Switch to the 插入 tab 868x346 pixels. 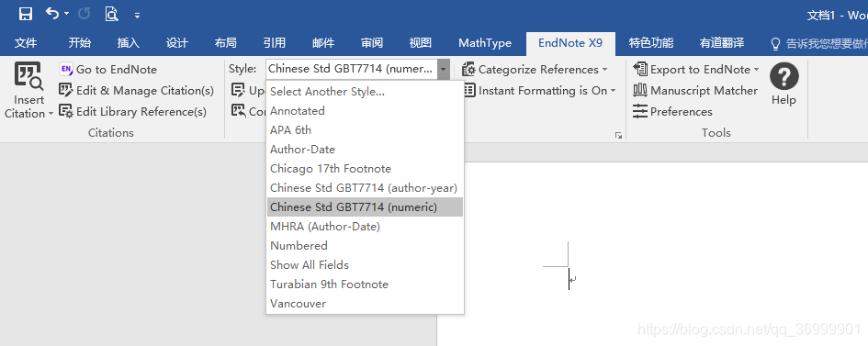[x=128, y=43]
